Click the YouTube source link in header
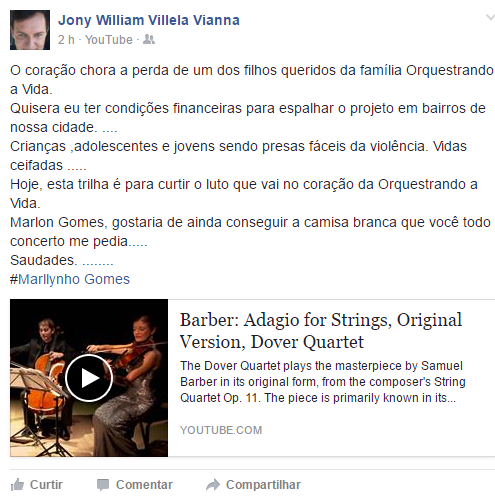 pos(109,40)
